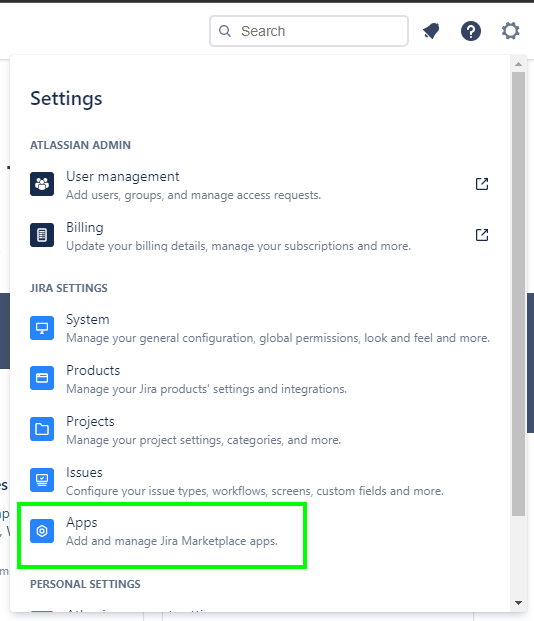Click 'Manage your Jira products' settings' description

point(206,389)
